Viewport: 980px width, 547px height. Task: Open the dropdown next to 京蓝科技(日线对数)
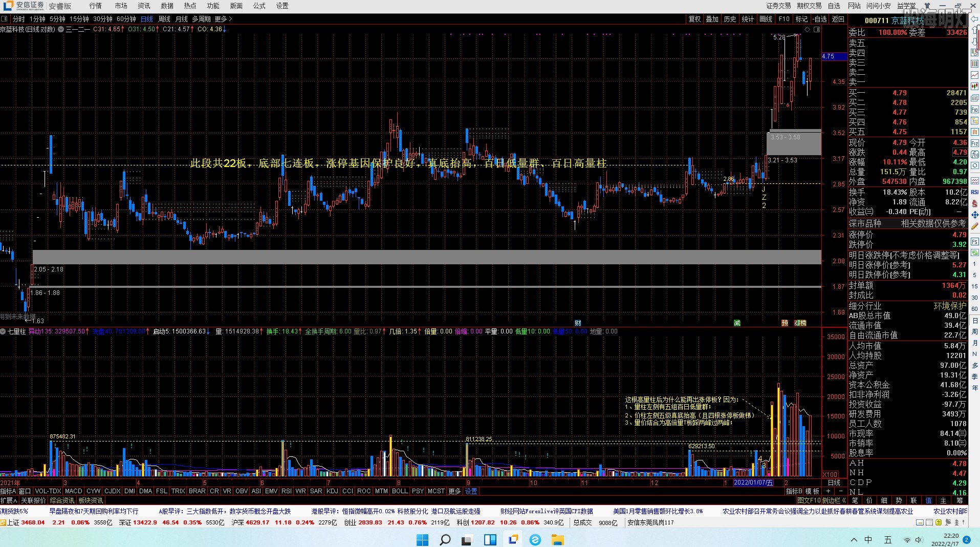[61, 29]
